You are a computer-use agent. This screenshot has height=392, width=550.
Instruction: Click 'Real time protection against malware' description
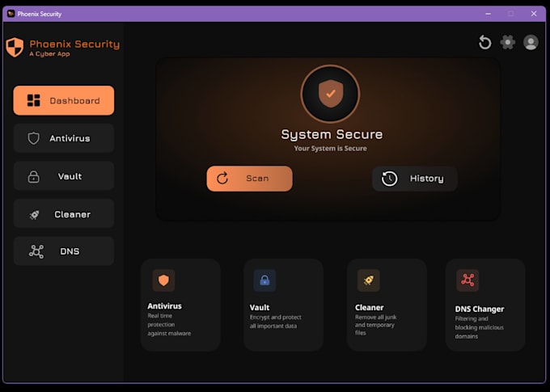point(169,325)
